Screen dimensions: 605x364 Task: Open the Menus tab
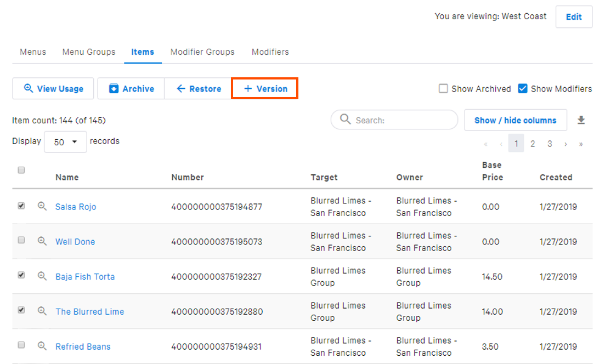coord(32,52)
